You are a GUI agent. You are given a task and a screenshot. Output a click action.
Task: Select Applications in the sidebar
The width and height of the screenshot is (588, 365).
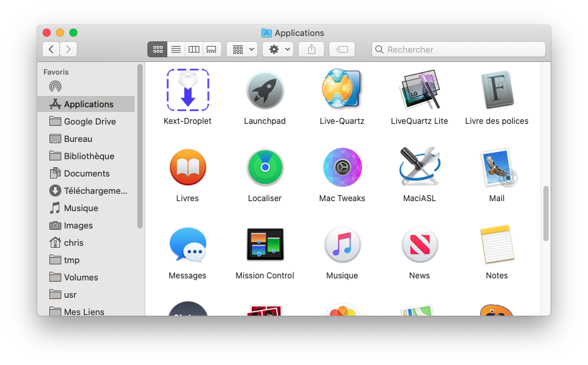click(x=86, y=104)
